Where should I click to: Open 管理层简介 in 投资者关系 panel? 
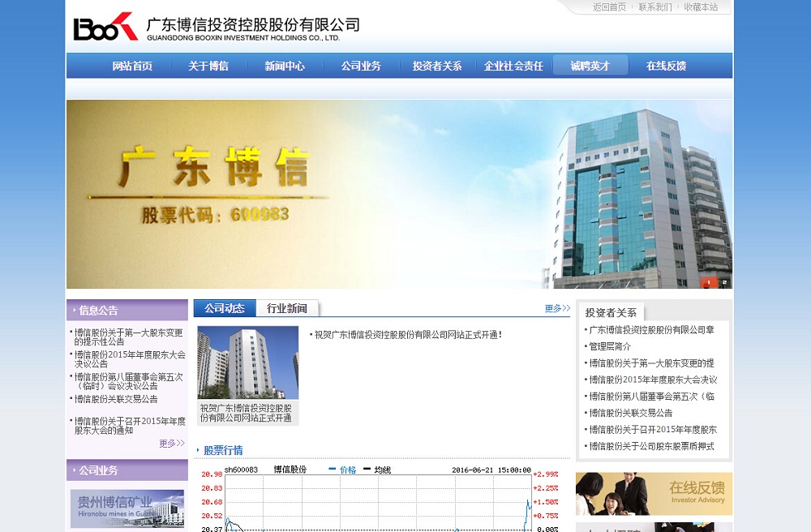610,346
